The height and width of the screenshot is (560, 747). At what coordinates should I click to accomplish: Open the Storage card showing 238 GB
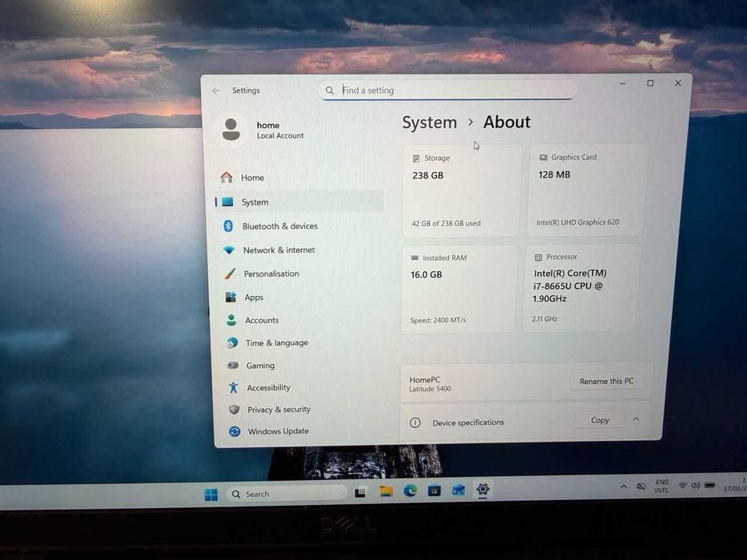[x=461, y=190]
